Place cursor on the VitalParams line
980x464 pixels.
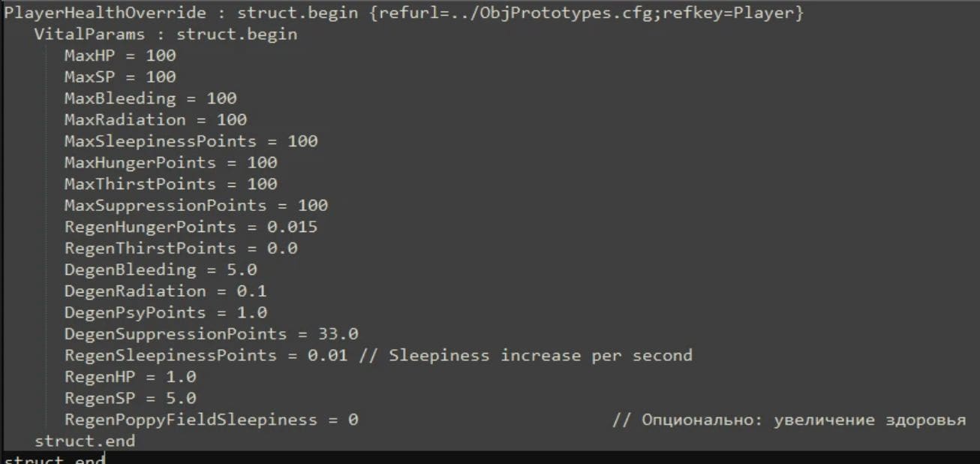[x=165, y=34]
